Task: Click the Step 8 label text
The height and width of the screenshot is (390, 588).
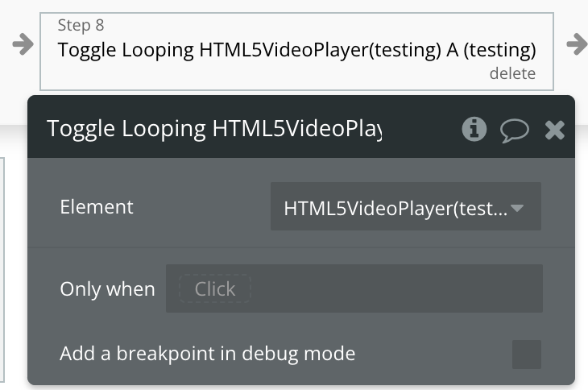Action: point(81,26)
